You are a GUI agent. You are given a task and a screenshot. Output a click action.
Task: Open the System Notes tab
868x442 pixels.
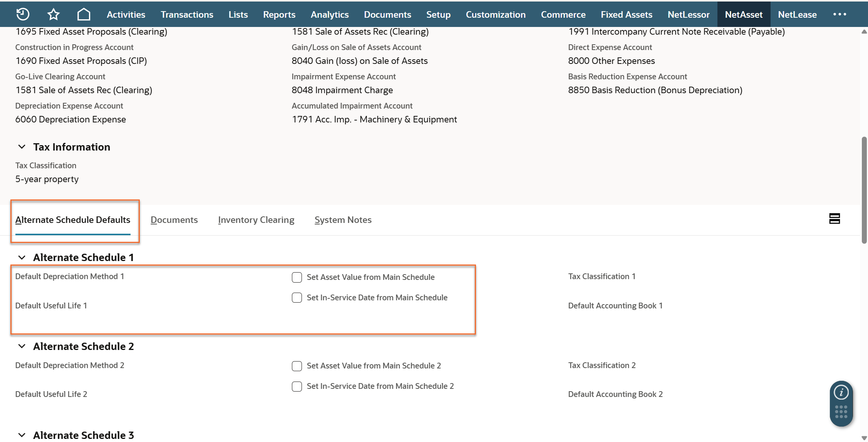coord(343,220)
